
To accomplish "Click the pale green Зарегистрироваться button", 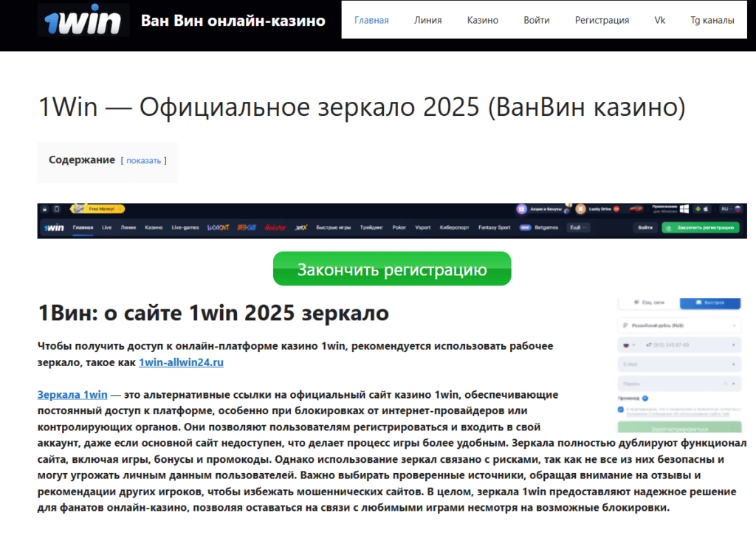I will click(679, 427).
